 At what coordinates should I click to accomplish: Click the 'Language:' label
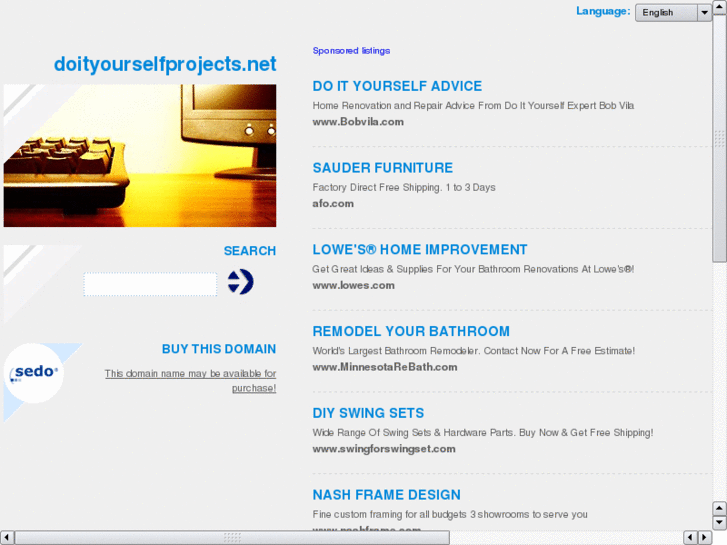pyautogui.click(x=603, y=11)
